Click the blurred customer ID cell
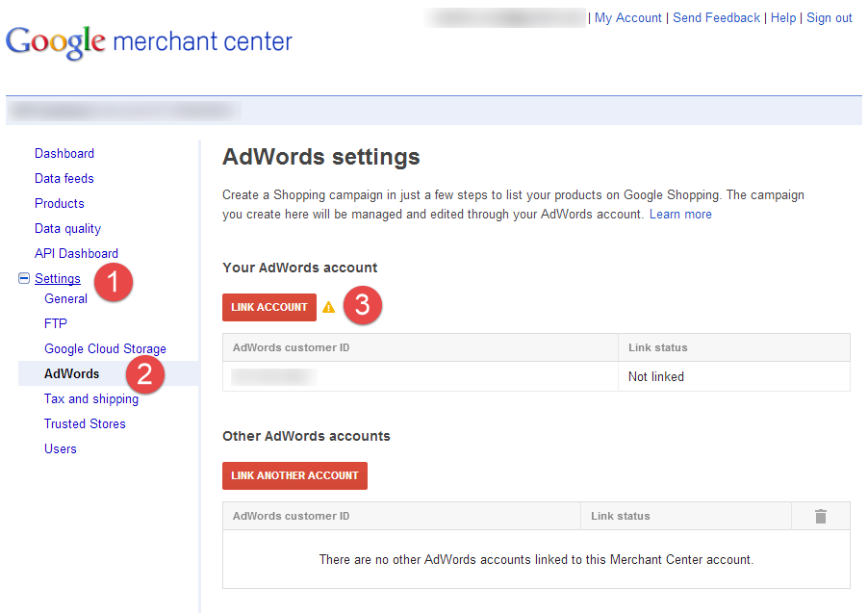 pos(421,376)
